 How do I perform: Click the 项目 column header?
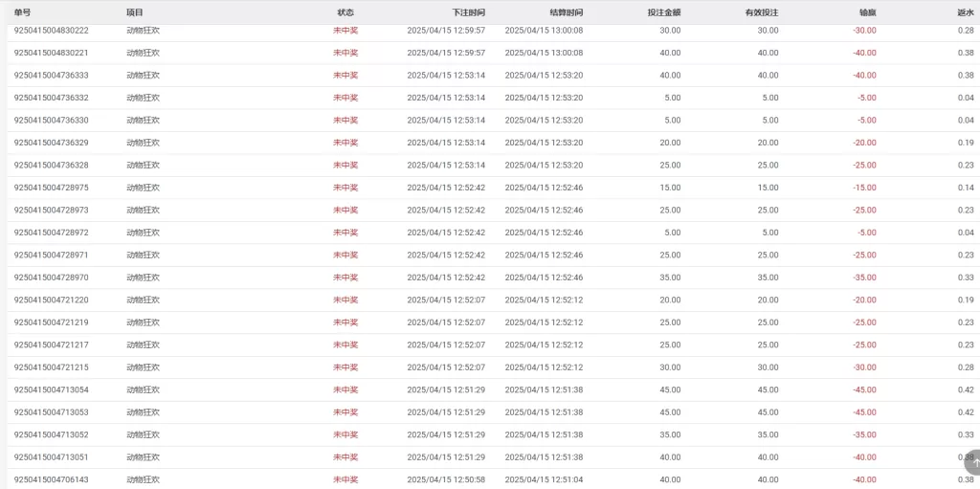135,12
